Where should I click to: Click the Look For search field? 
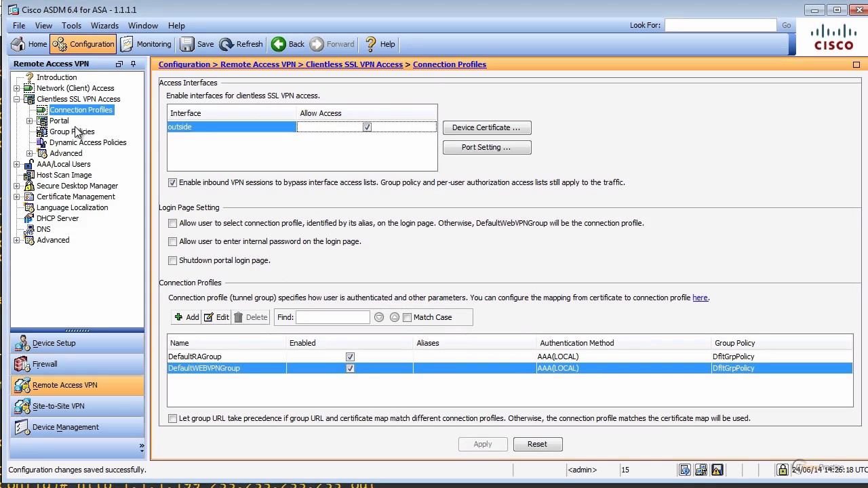click(720, 25)
